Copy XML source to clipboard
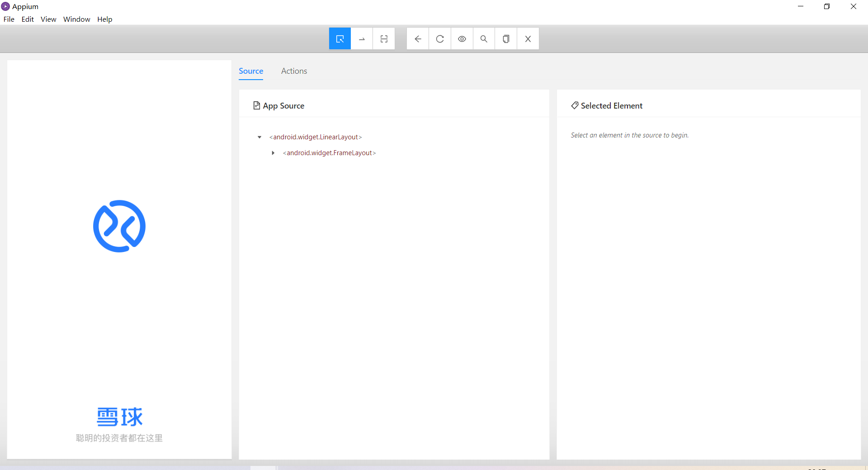 pyautogui.click(x=506, y=39)
